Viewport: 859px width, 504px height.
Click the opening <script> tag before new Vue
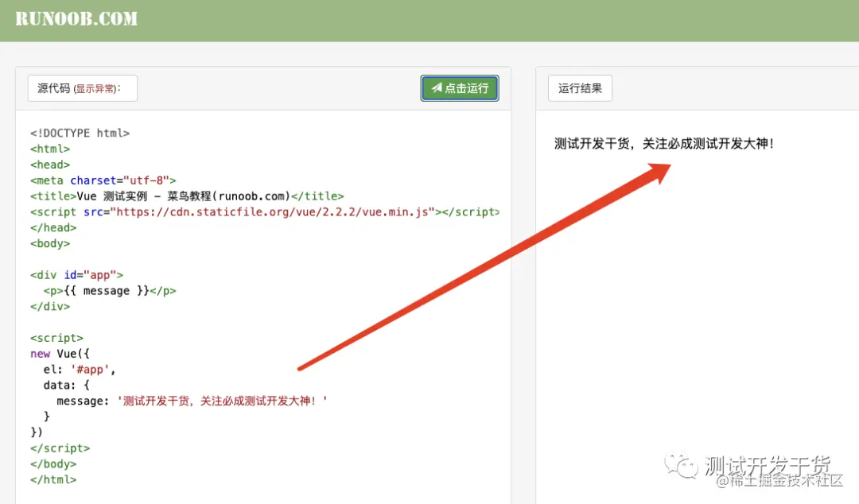(x=57, y=338)
